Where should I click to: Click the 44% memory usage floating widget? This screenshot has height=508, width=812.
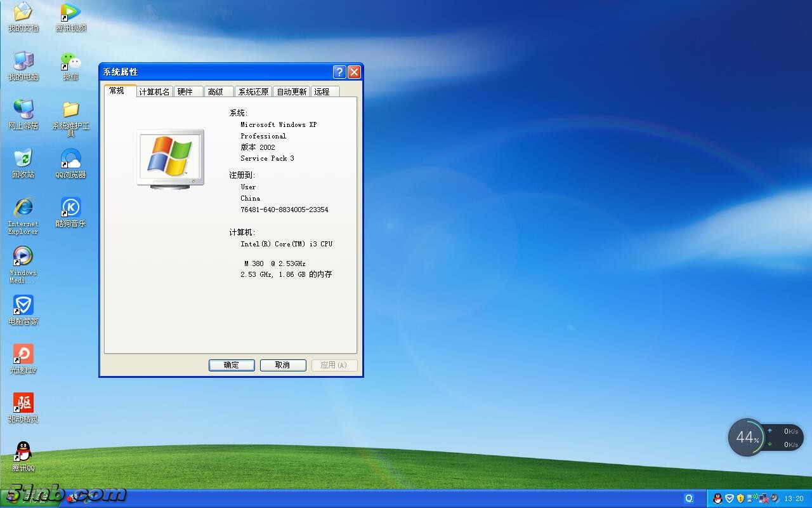point(747,438)
